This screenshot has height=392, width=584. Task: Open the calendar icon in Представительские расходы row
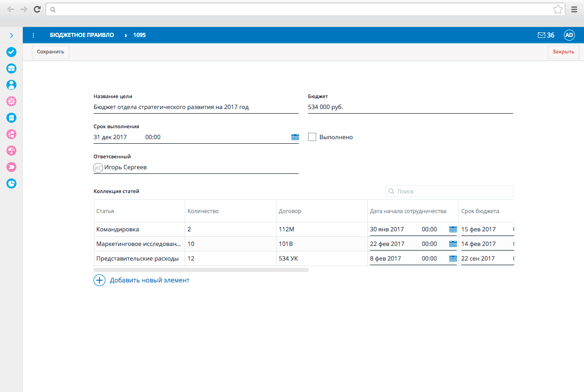453,259
